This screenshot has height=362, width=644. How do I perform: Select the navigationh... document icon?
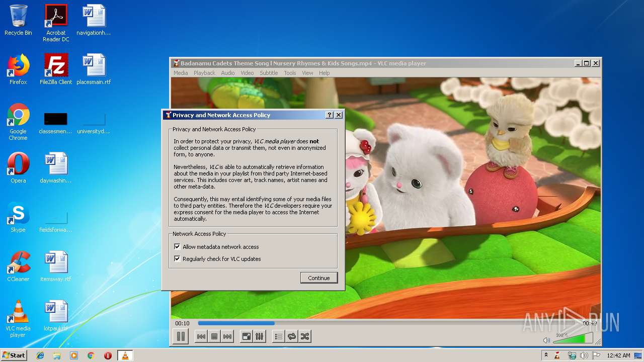pos(94,20)
